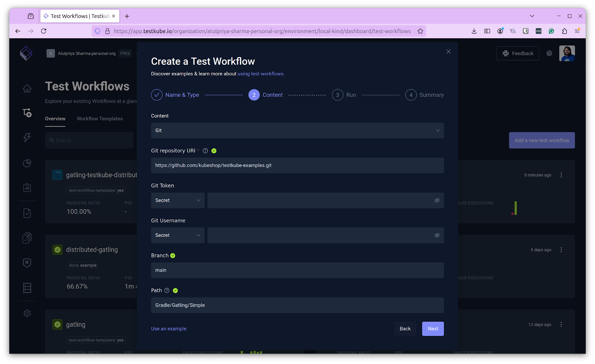Click the Use an example link
Screen dimensions: 595x364
(x=168, y=329)
